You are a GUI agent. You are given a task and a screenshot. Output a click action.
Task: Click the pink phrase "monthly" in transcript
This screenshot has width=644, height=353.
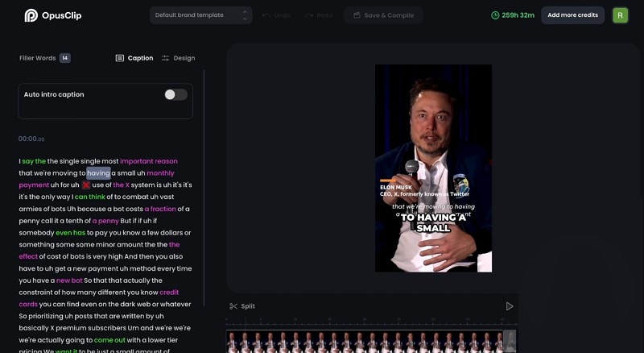point(160,173)
